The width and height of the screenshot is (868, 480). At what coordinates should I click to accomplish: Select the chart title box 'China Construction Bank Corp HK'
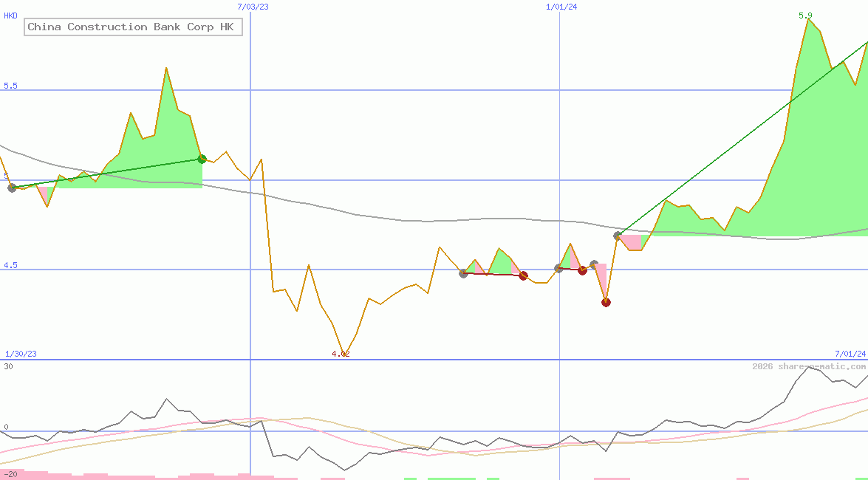(x=133, y=27)
